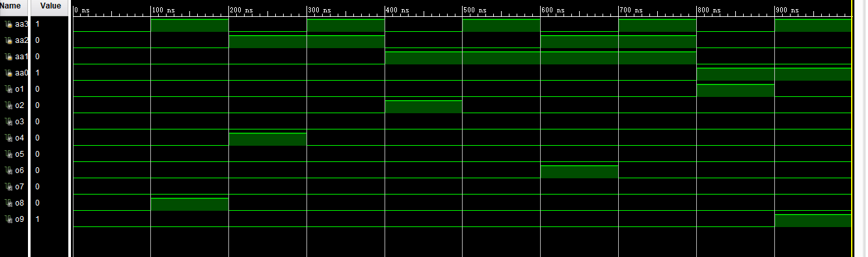
Task: Click the o4 signal icon
Action: [x=8, y=138]
